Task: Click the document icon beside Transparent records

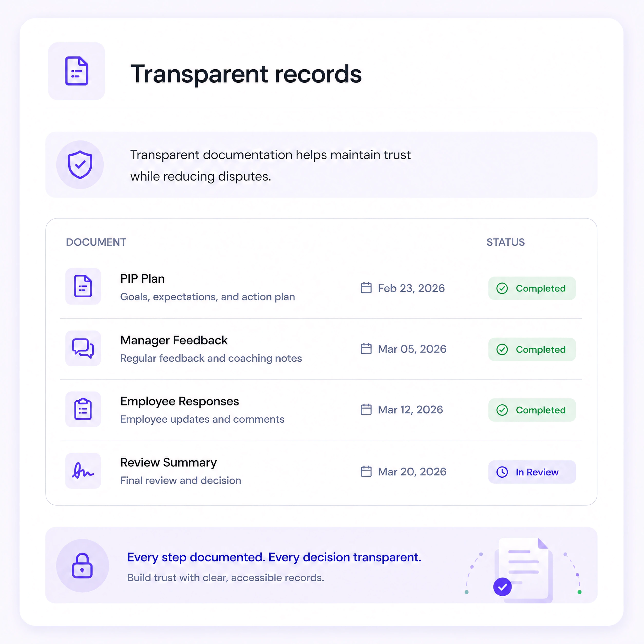Action: pyautogui.click(x=77, y=71)
